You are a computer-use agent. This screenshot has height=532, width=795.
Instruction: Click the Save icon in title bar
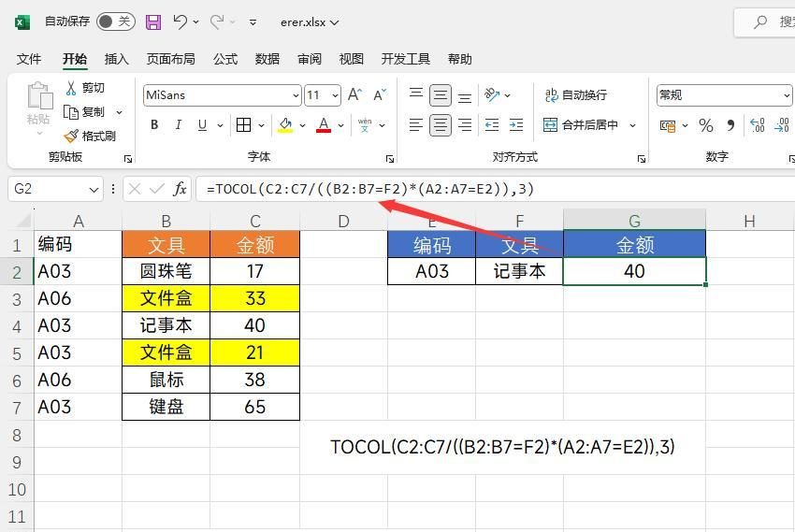point(153,22)
